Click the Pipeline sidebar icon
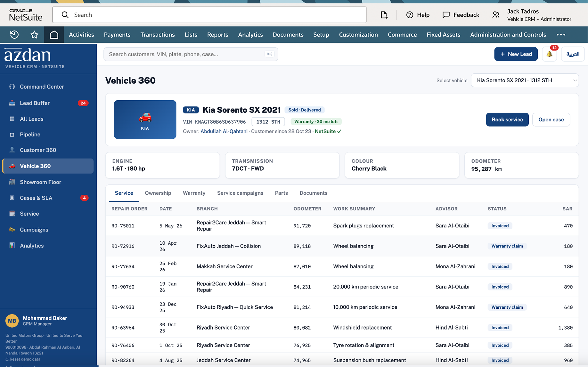This screenshot has height=367, width=588. 12,135
